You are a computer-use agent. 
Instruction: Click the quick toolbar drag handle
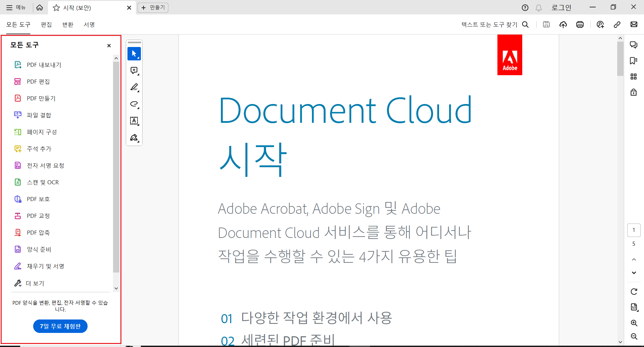click(134, 43)
